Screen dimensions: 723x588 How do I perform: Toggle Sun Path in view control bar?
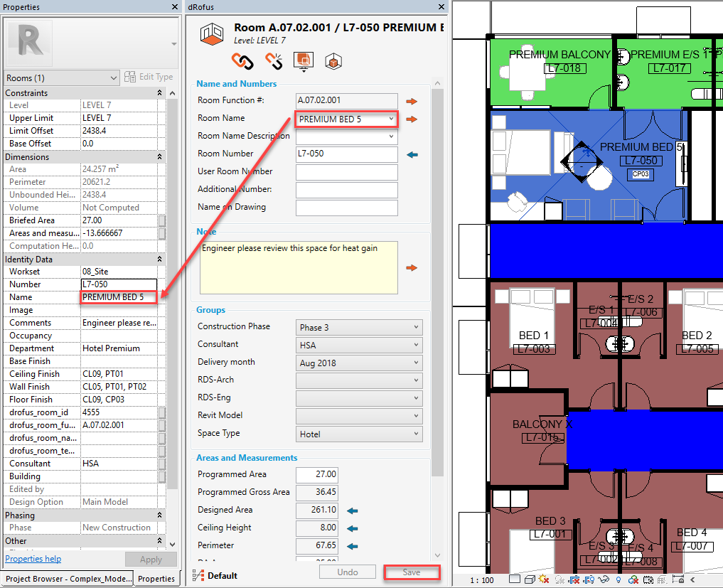544,579
